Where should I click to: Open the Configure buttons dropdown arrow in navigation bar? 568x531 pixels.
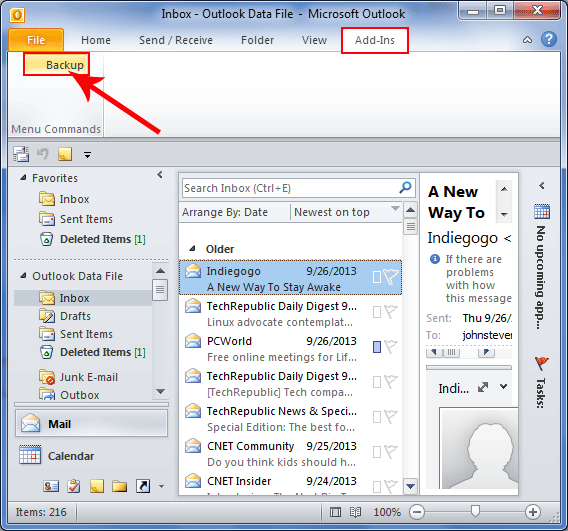click(162, 486)
